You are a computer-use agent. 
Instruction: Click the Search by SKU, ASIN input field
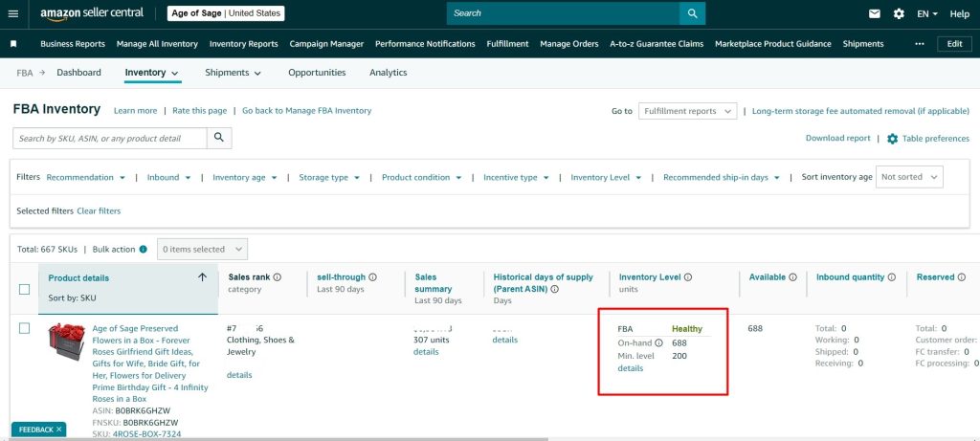click(x=110, y=138)
